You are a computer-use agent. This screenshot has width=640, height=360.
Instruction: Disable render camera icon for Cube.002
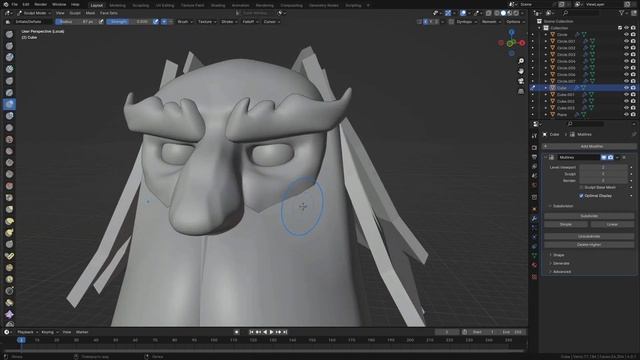pos(633,101)
